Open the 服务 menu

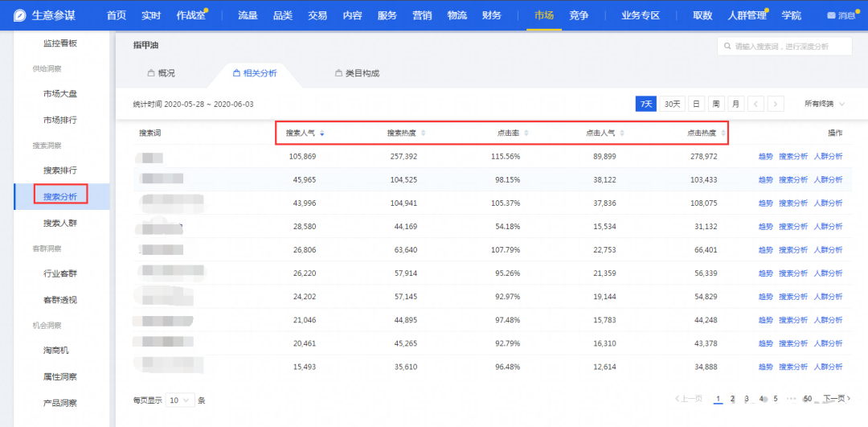click(x=387, y=15)
